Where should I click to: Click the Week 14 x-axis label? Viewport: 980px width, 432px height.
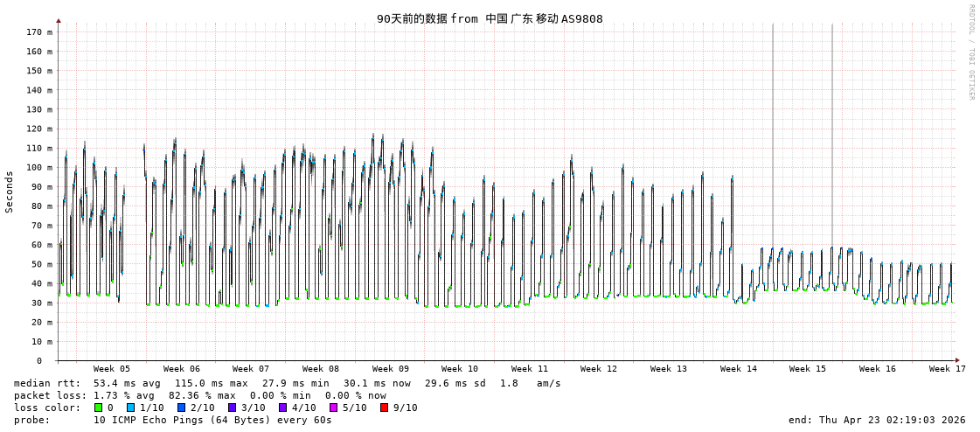click(x=738, y=369)
